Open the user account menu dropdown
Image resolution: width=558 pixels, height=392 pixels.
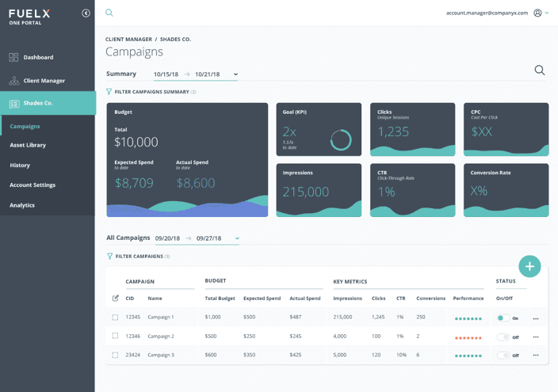[x=541, y=13]
